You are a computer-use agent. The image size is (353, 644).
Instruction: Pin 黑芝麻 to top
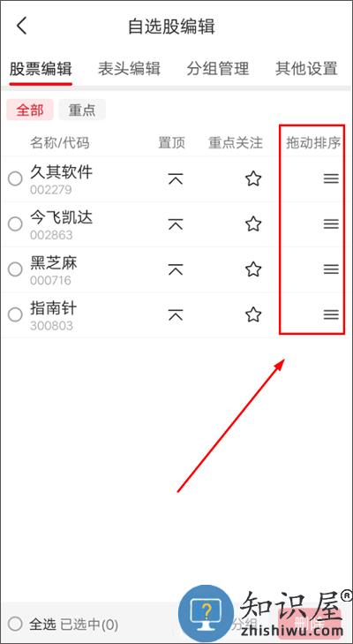pyautogui.click(x=176, y=269)
